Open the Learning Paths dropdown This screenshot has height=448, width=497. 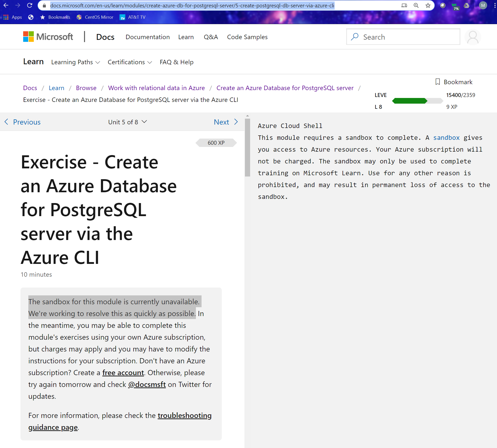pos(75,62)
